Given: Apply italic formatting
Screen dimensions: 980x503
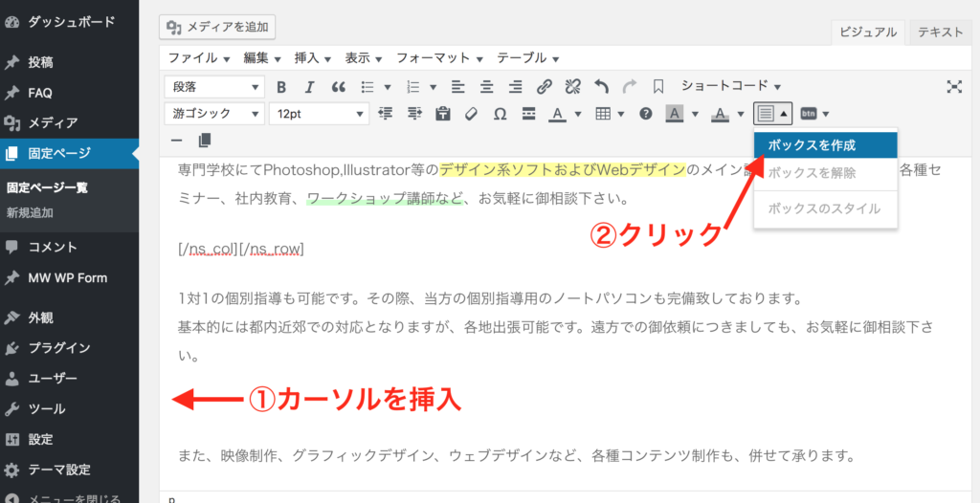Looking at the screenshot, I should click(309, 86).
